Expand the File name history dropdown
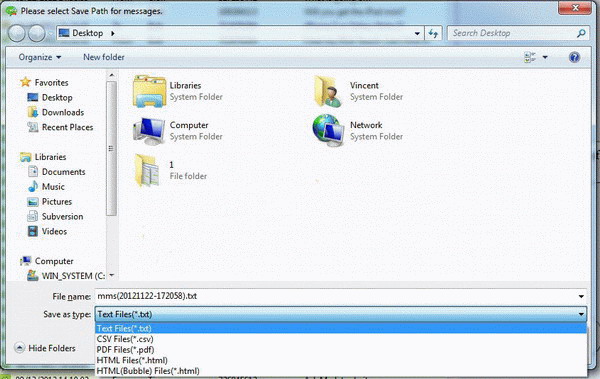600x379 pixels. (581, 296)
